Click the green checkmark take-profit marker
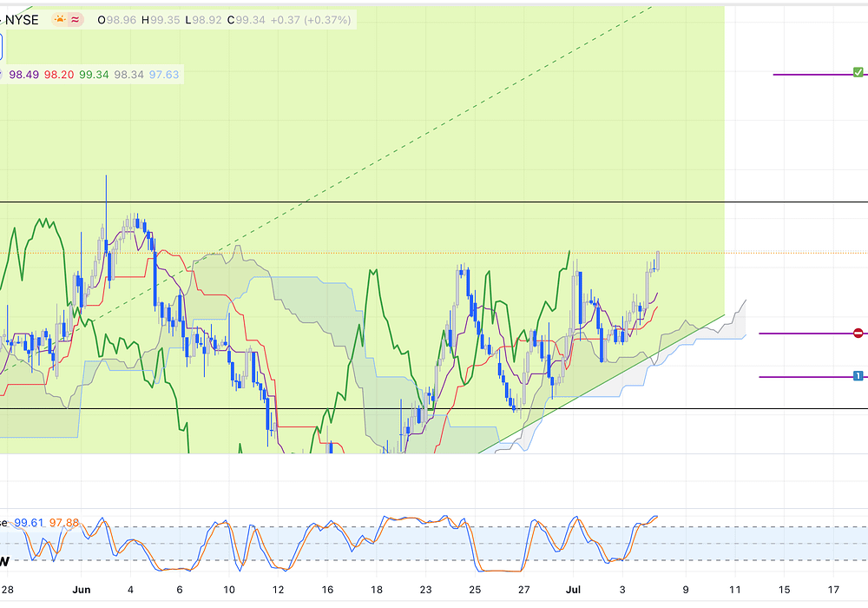Screen dimensions: 868x608 point(858,73)
